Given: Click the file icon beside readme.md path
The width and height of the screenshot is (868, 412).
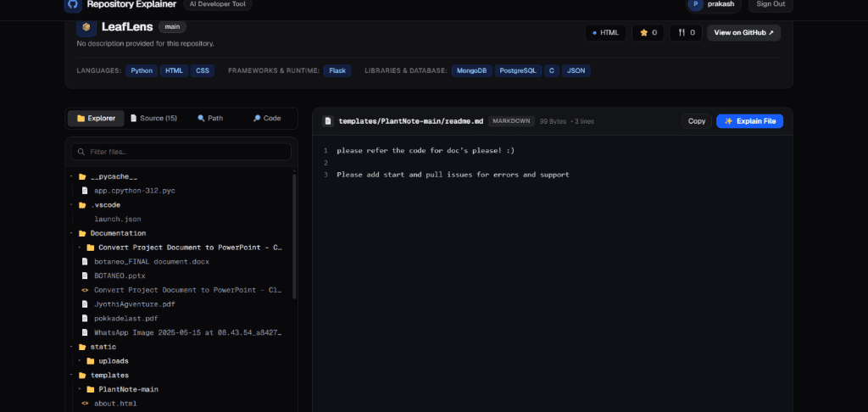Looking at the screenshot, I should point(328,120).
